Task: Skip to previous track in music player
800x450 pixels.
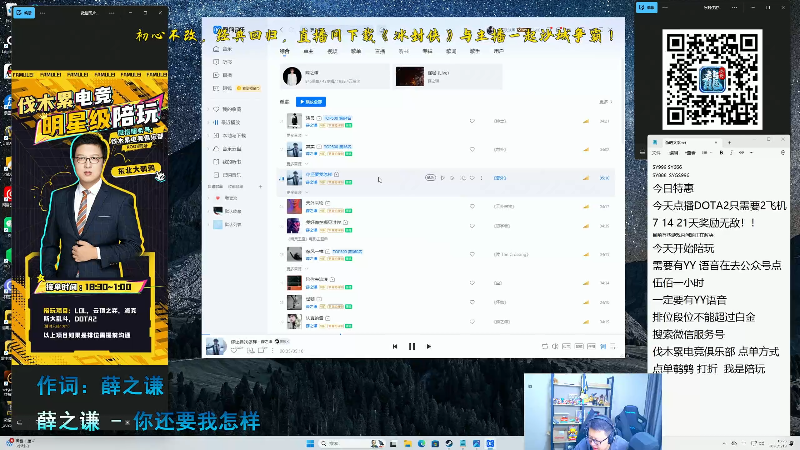Action: [x=395, y=346]
